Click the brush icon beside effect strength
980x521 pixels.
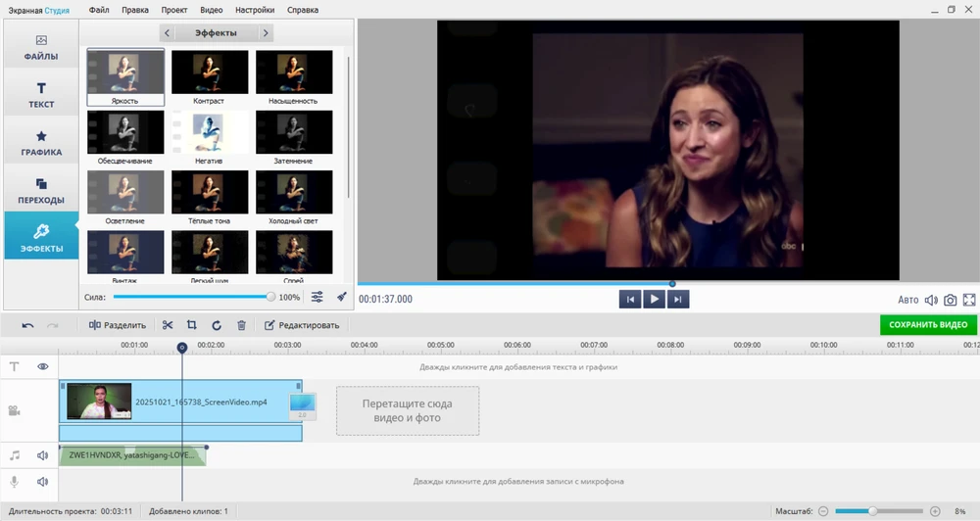[342, 297]
